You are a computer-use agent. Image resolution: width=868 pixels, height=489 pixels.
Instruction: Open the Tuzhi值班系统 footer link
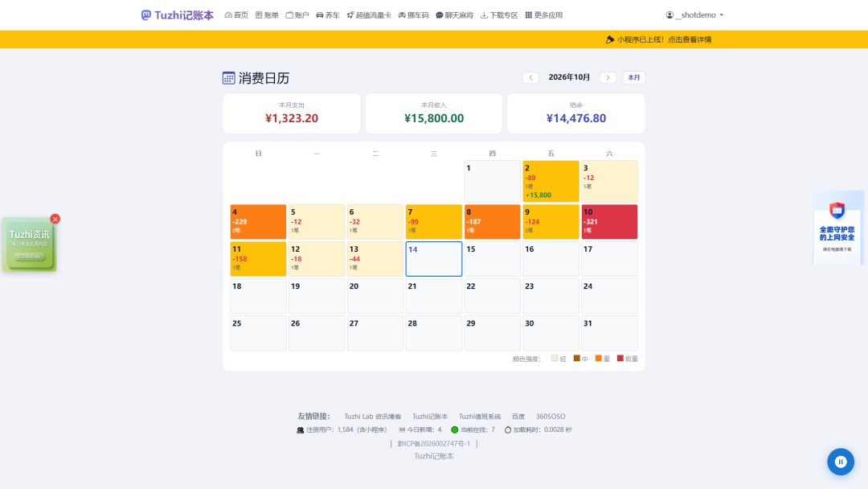[479, 417]
